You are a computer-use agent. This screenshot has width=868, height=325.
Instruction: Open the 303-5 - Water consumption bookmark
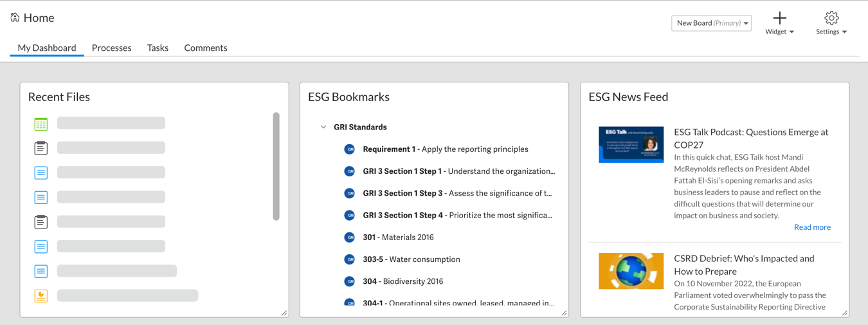point(411,259)
